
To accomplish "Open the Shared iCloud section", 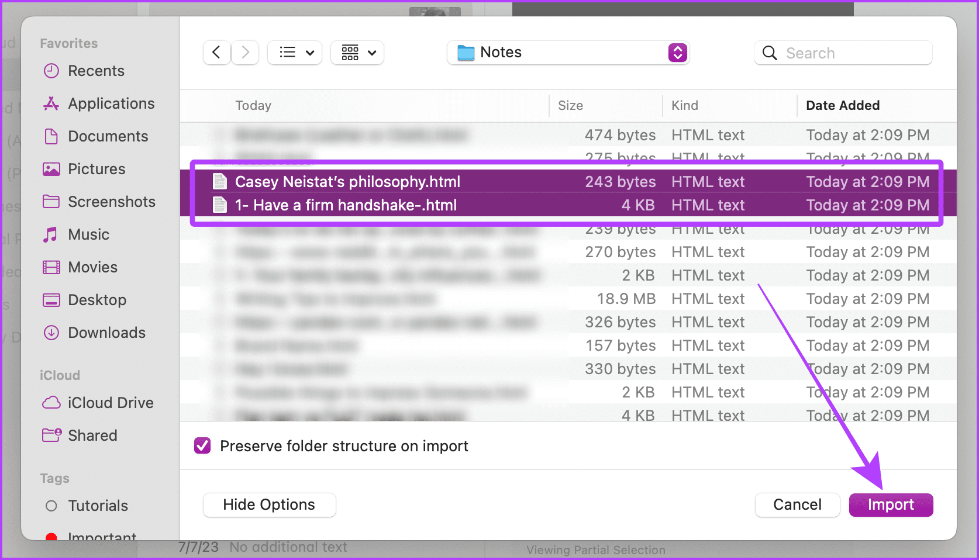I will [52, 435].
